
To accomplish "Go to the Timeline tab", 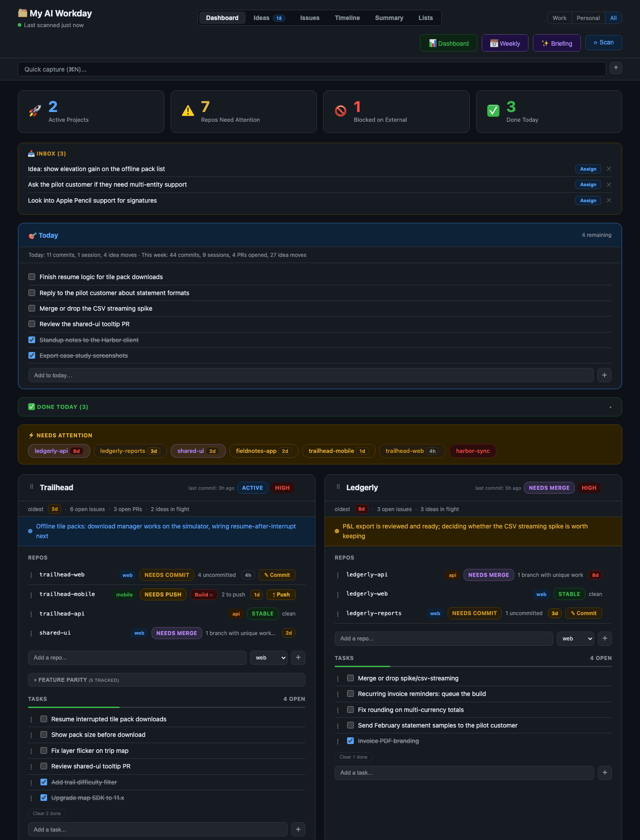I will pyautogui.click(x=347, y=18).
